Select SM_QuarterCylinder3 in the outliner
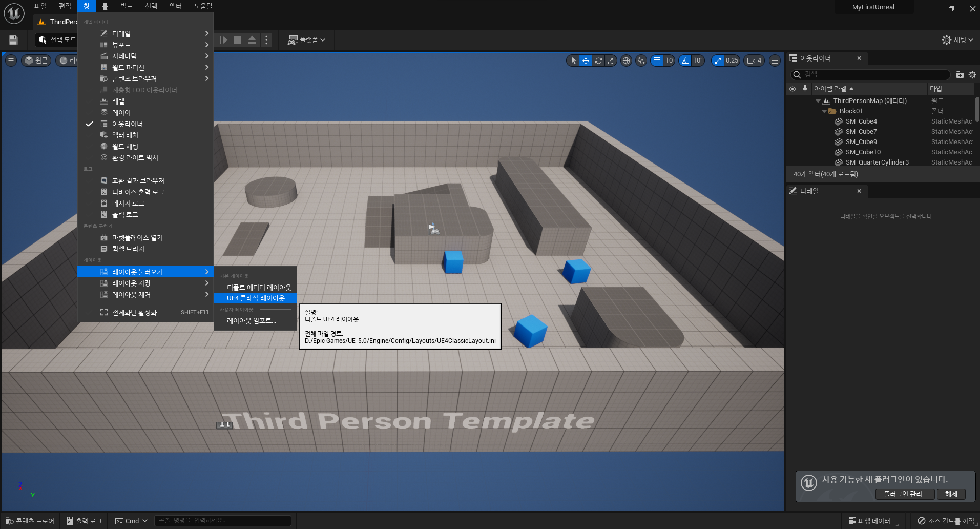This screenshot has width=980, height=529. [881, 162]
